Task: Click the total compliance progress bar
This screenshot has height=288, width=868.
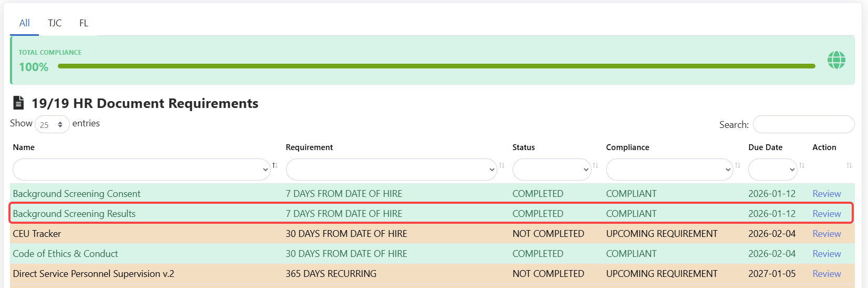Action: (x=436, y=66)
